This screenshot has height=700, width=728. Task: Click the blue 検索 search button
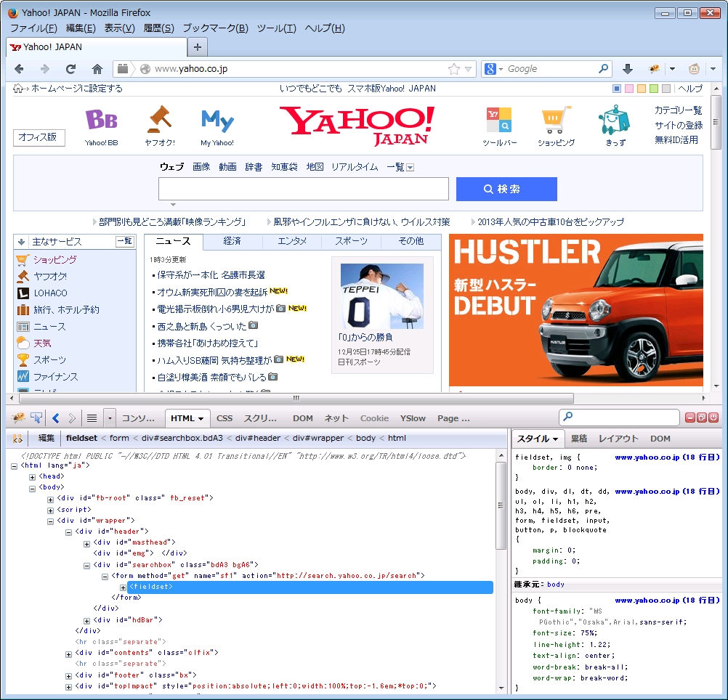pos(506,190)
